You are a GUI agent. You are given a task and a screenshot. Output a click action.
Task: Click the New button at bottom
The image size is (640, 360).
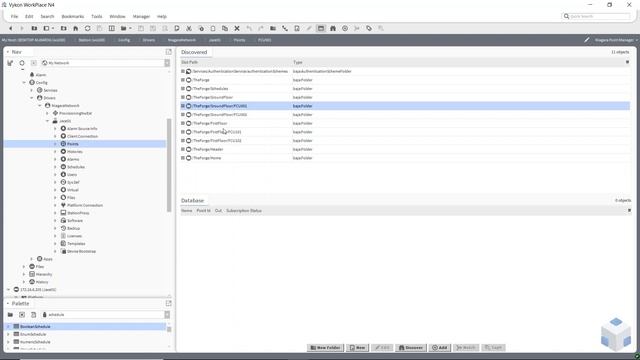pyautogui.click(x=358, y=348)
